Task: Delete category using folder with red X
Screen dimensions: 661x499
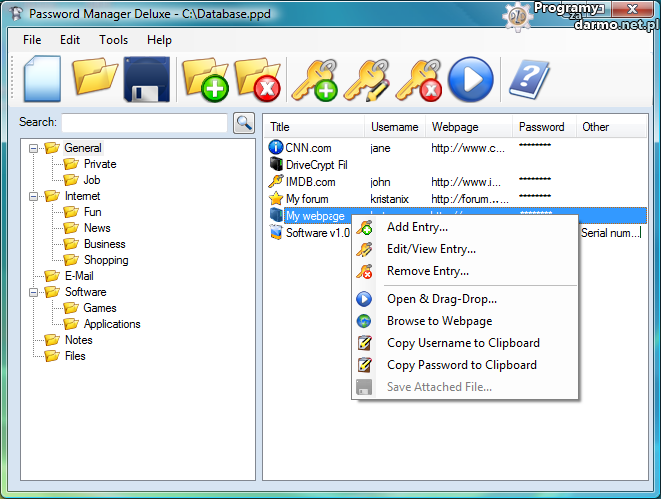Action: click(x=257, y=80)
